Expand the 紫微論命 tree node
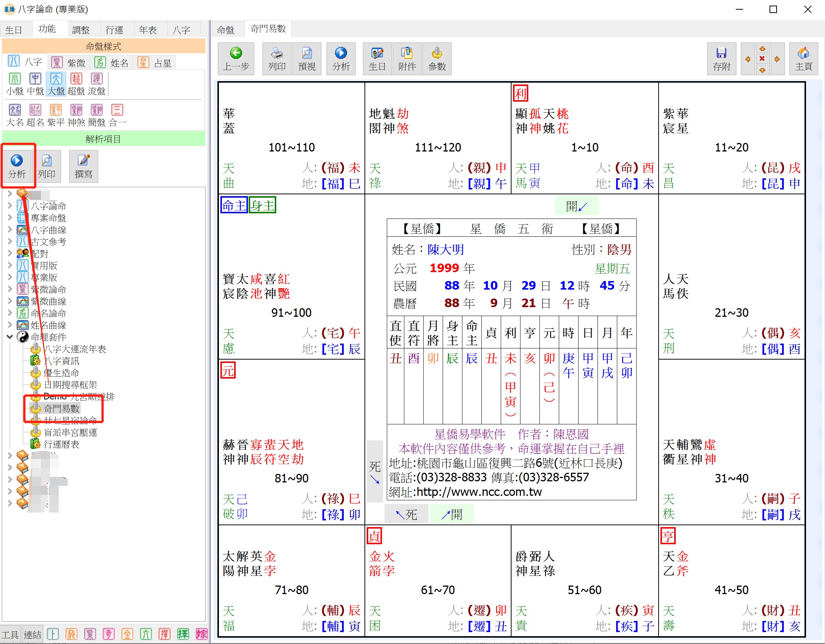This screenshot has height=644, width=825. pyautogui.click(x=10, y=289)
